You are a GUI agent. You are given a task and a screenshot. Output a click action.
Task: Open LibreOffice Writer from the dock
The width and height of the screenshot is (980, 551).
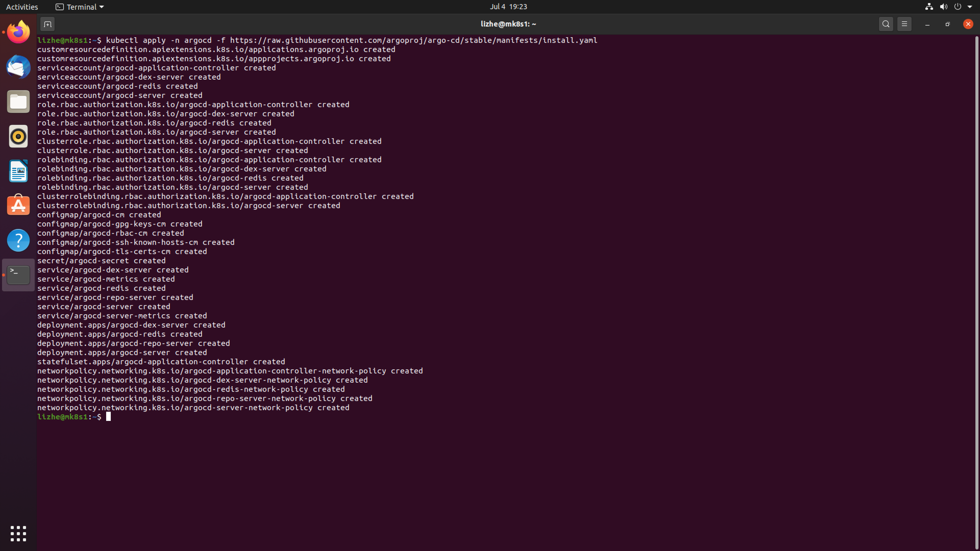18,171
